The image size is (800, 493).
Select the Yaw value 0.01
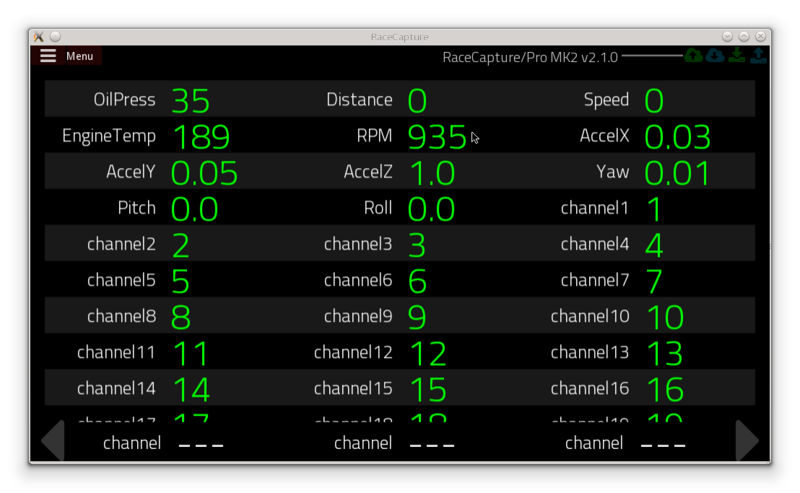tap(677, 173)
